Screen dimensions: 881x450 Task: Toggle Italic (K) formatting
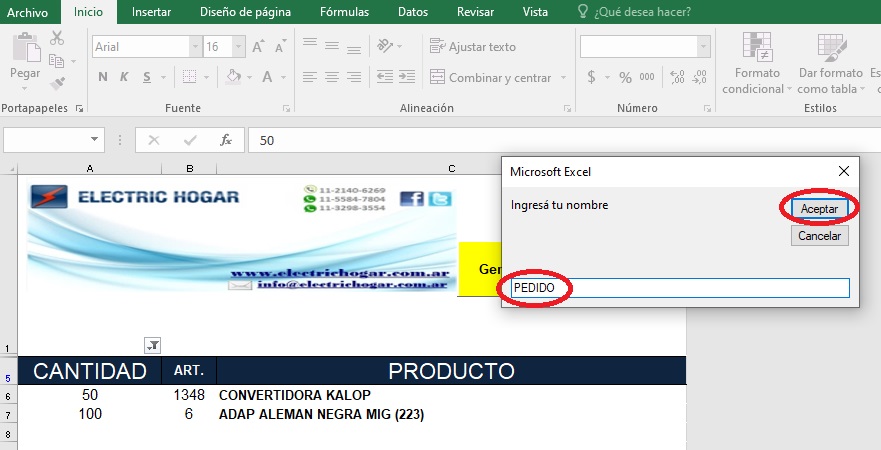pyautogui.click(x=124, y=77)
